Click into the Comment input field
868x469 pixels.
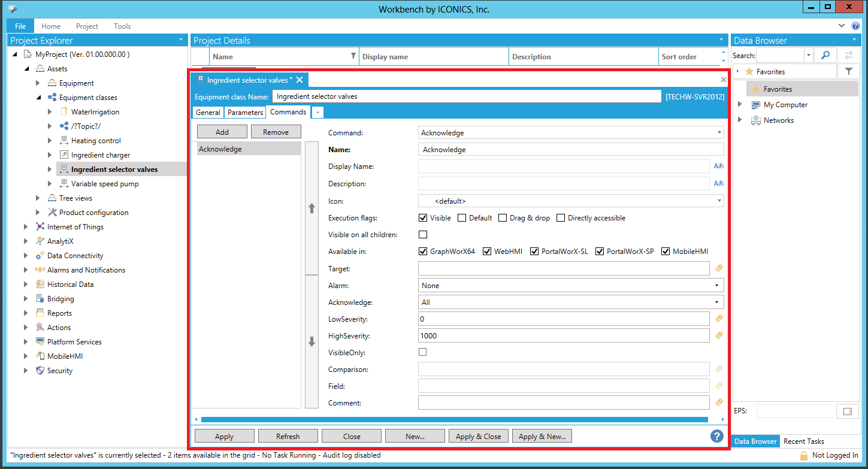point(563,403)
